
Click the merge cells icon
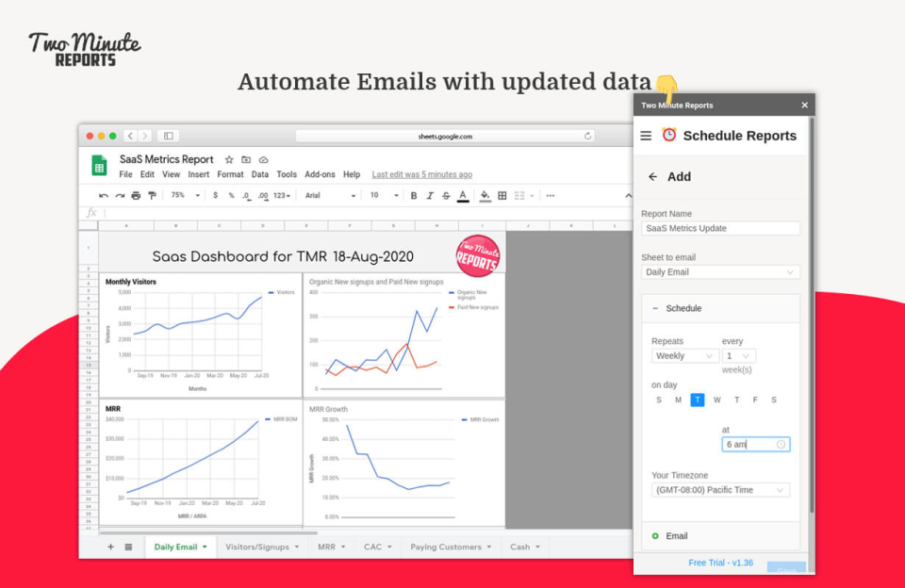click(519, 196)
